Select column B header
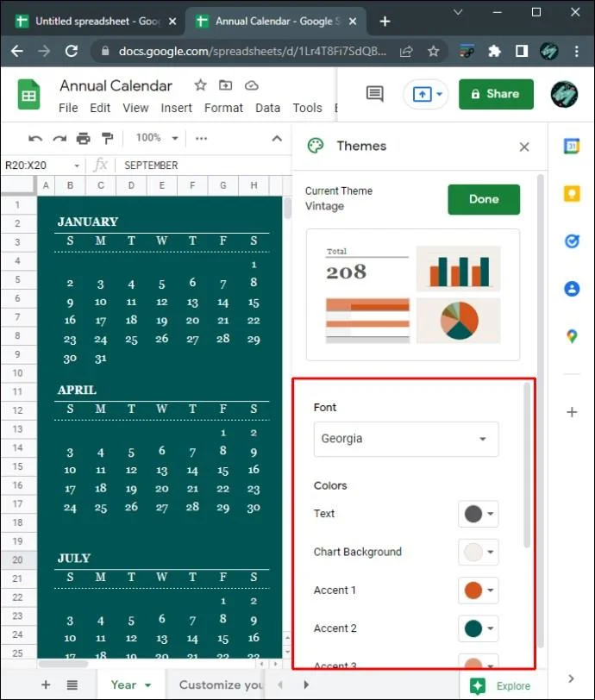Viewport: 595px width, 700px height. coord(70,185)
